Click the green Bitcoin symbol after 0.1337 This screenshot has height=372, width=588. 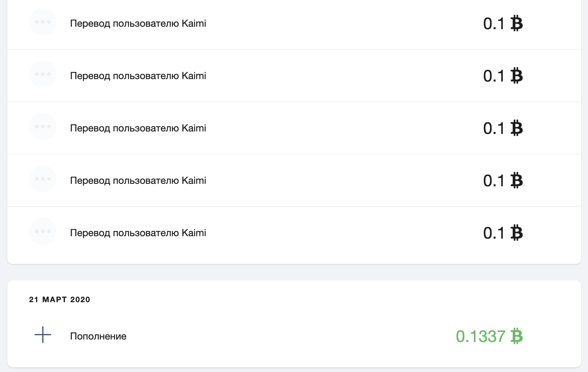[x=516, y=336]
